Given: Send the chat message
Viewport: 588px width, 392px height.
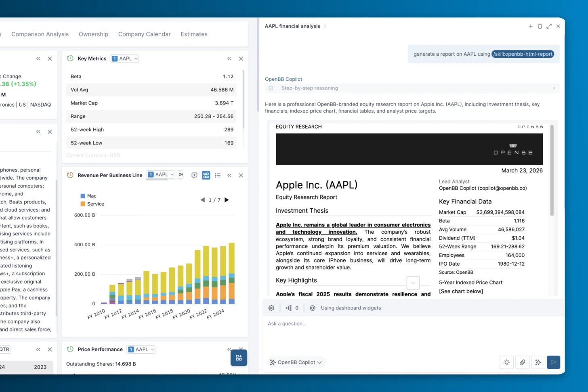Looking at the screenshot, I should coord(554,363).
